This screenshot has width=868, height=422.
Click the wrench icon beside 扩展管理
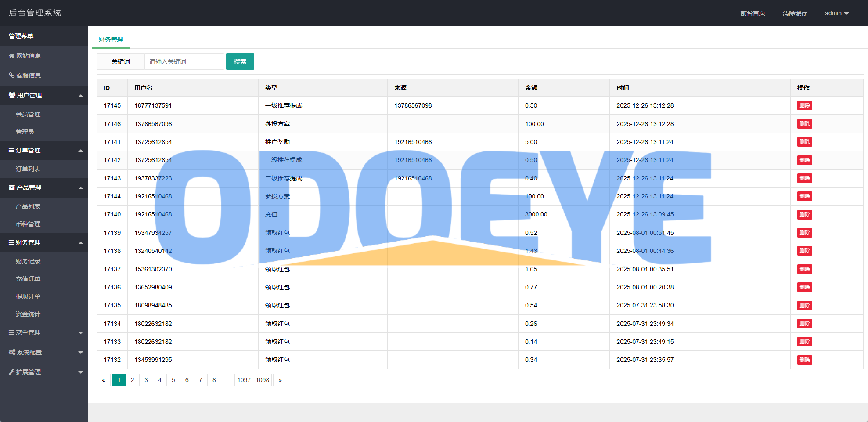(x=11, y=372)
